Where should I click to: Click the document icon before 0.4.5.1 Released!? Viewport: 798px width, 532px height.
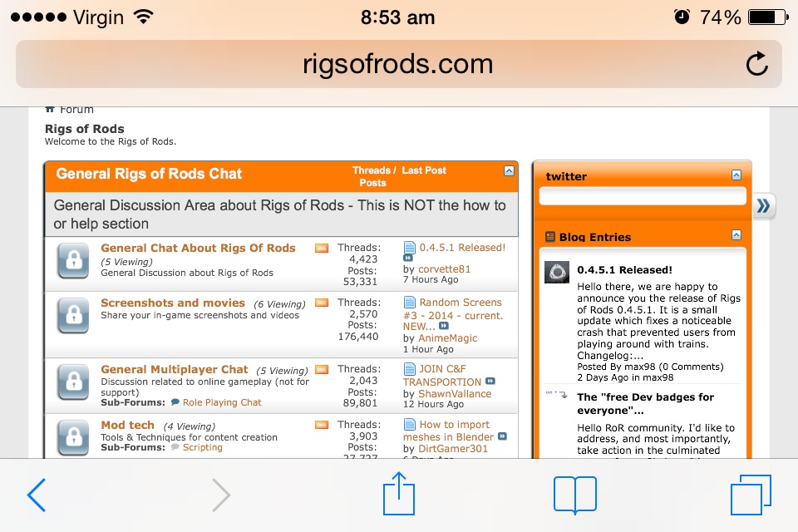[x=409, y=248]
